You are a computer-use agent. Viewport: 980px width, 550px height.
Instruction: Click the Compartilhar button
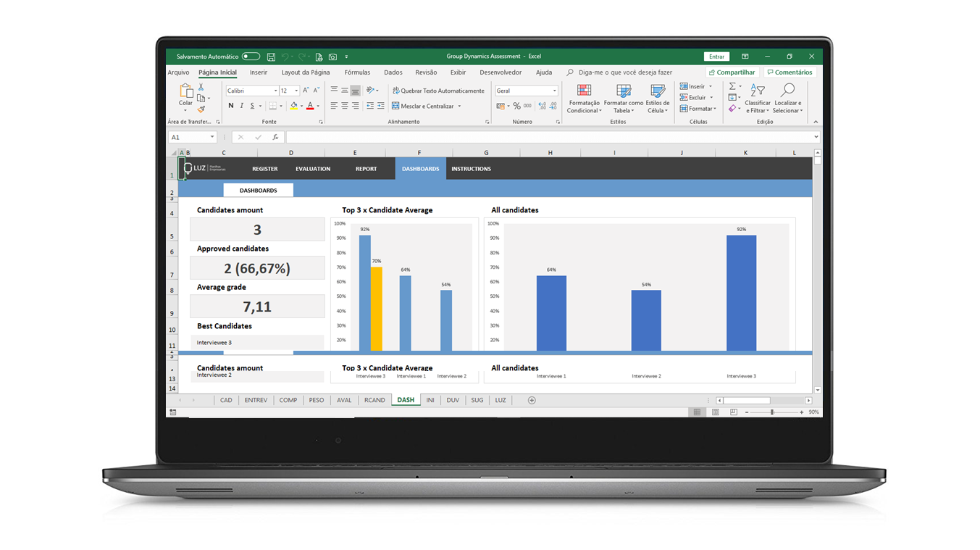[x=732, y=72]
